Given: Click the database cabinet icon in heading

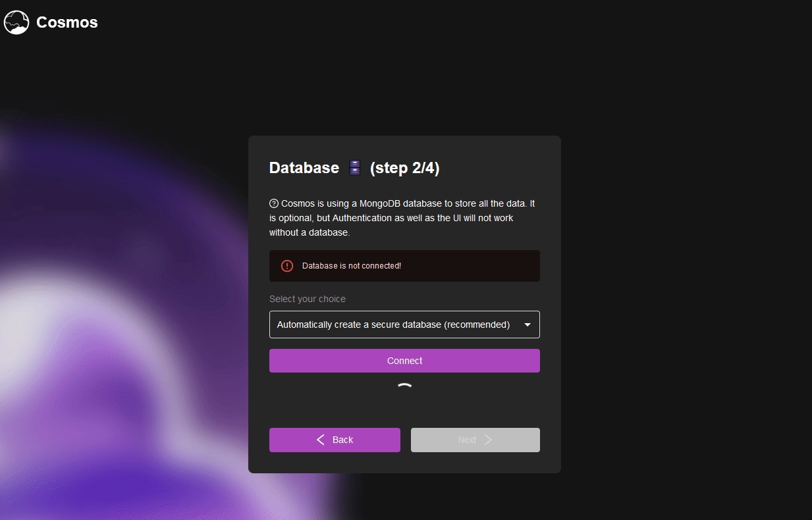Looking at the screenshot, I should (x=355, y=168).
